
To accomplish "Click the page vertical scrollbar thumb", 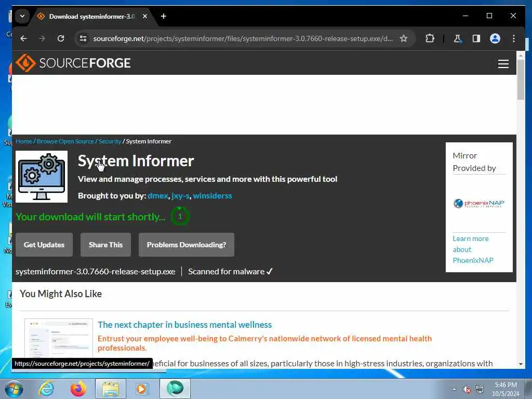I will click(x=521, y=79).
